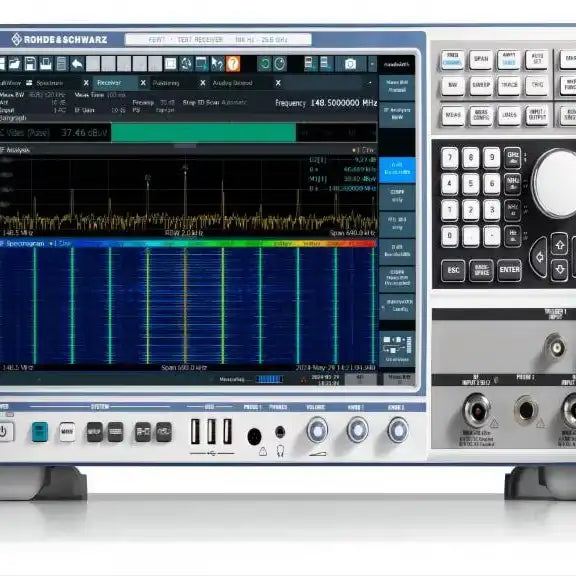The image size is (576, 576).
Task: Click the measuring progress bar in status bar
Action: [270, 379]
